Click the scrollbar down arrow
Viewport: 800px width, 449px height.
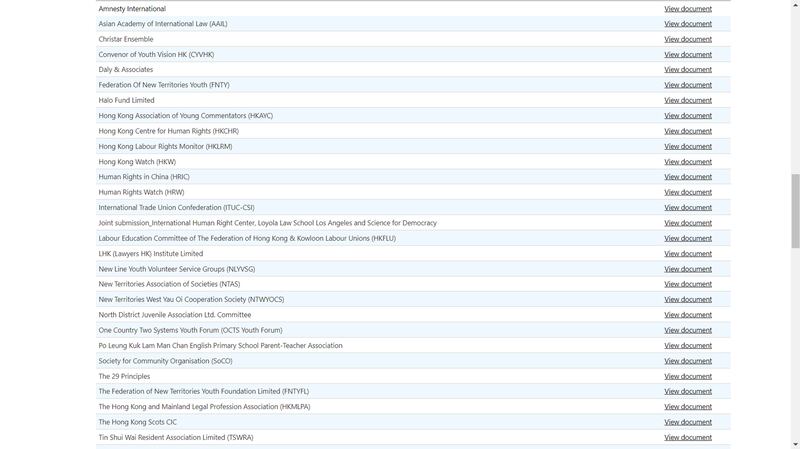795,444
